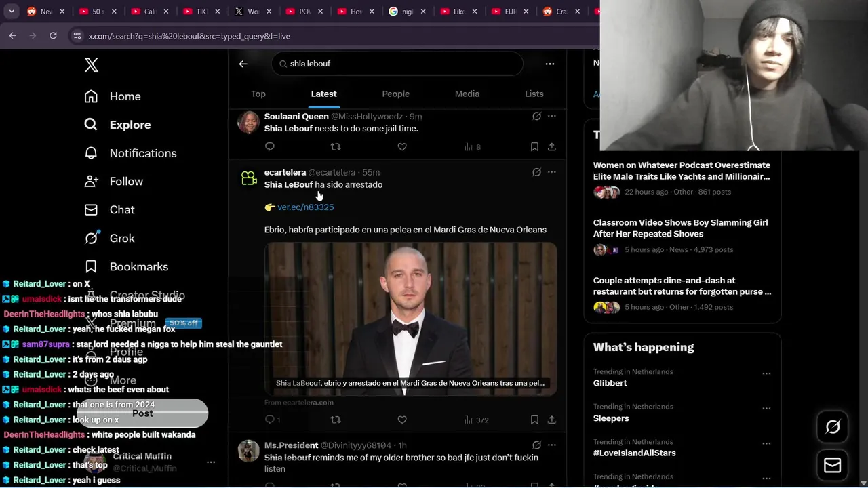Open Women on Whatever Podcast trending story
Image resolution: width=868 pixels, height=488 pixels.
point(682,178)
